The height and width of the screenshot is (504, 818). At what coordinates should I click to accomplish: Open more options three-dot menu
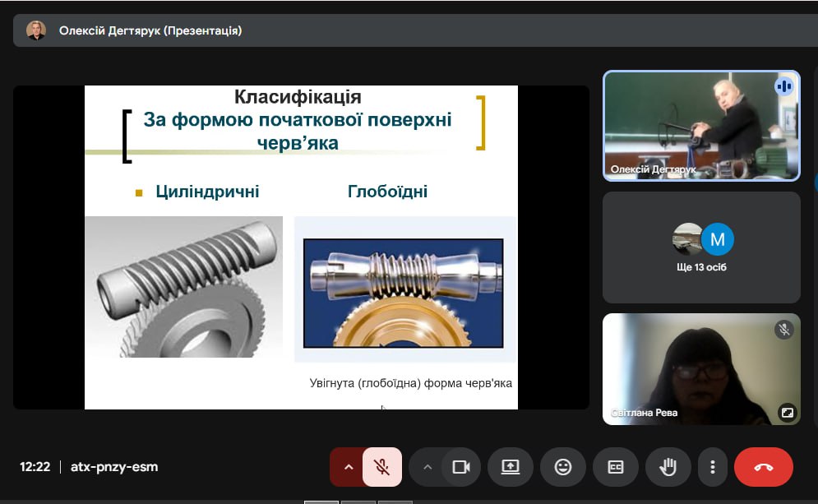(712, 467)
